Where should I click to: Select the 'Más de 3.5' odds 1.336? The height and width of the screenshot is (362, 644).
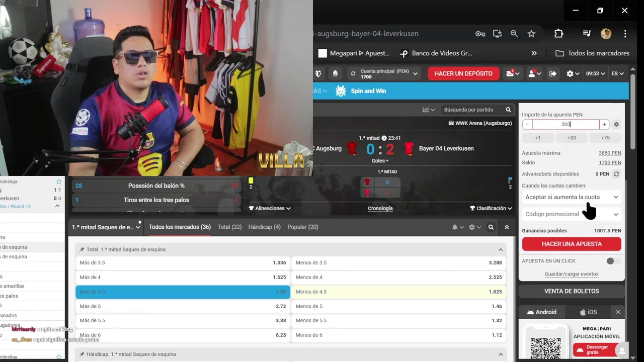click(x=183, y=262)
